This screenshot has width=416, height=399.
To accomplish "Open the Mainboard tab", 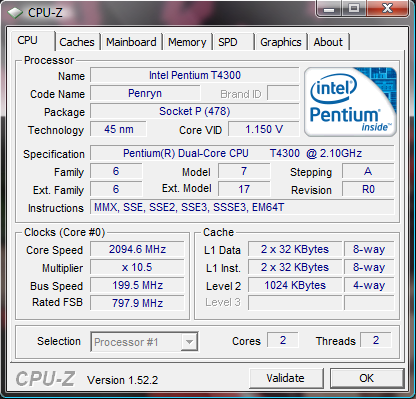I will click(x=131, y=42).
